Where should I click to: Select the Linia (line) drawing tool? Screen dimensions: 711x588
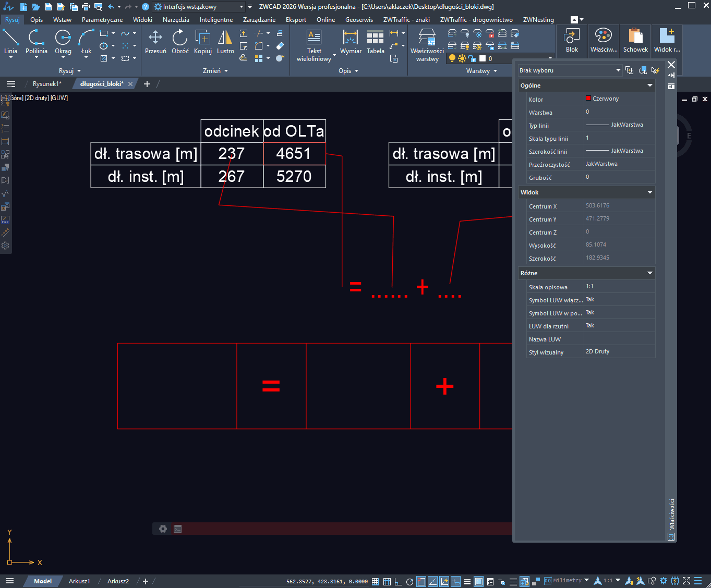click(x=10, y=41)
